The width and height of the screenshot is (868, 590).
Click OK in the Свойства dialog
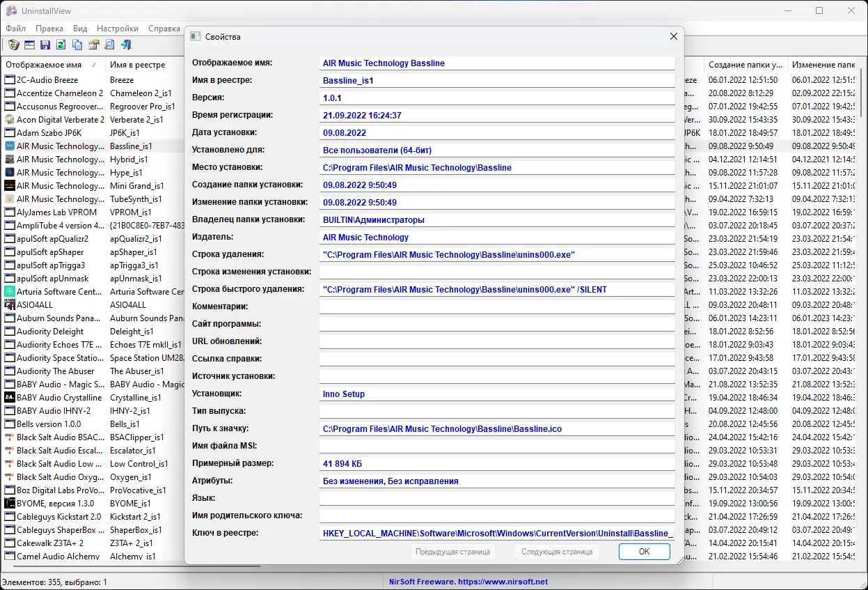(x=645, y=552)
